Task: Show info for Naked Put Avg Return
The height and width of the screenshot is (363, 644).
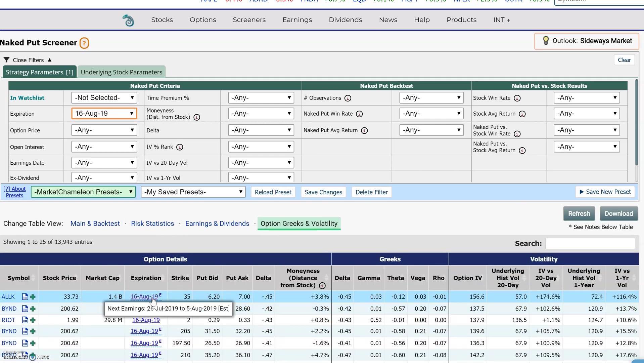Action: click(364, 130)
